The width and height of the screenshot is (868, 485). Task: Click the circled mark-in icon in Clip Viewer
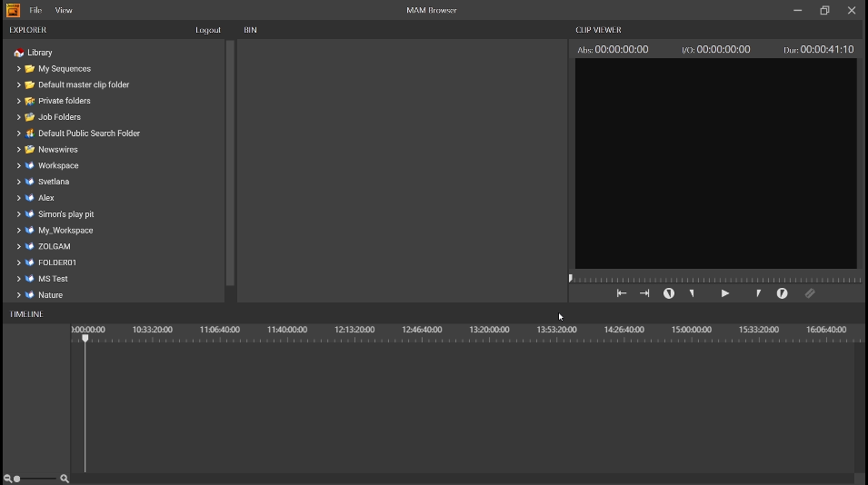click(669, 293)
